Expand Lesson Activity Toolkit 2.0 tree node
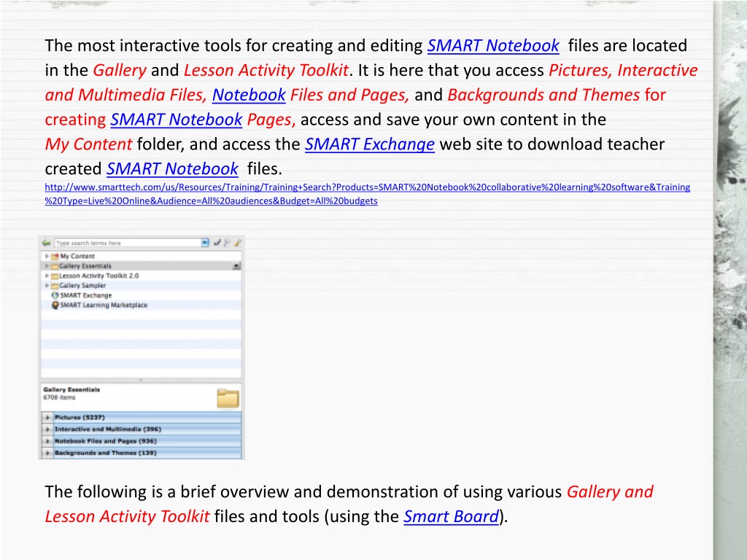This screenshot has width=747, height=560. (x=47, y=276)
